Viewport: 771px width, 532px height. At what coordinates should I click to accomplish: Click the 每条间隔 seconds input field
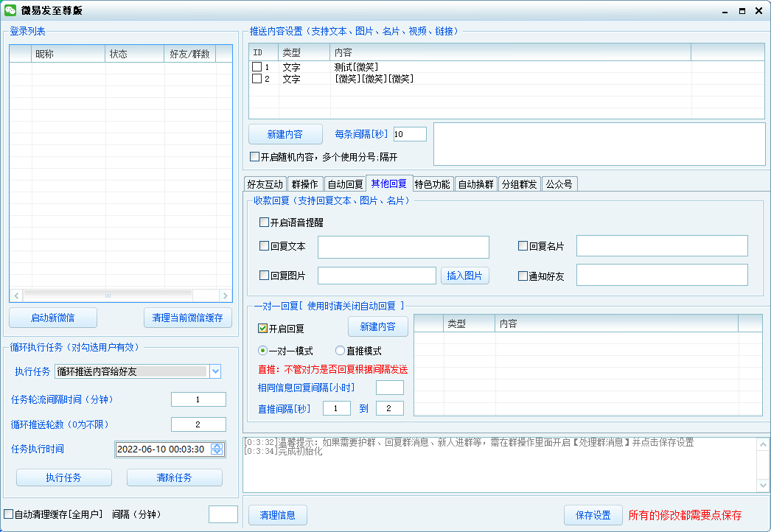click(x=410, y=134)
